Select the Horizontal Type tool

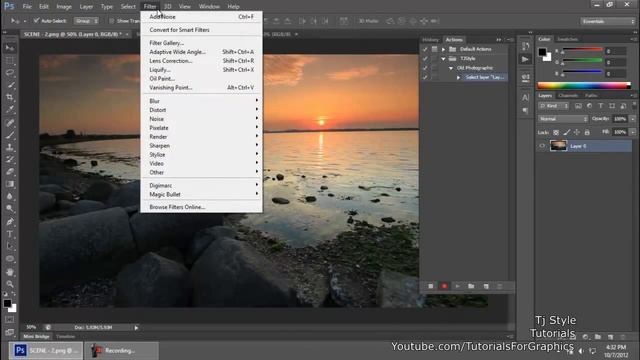10,234
